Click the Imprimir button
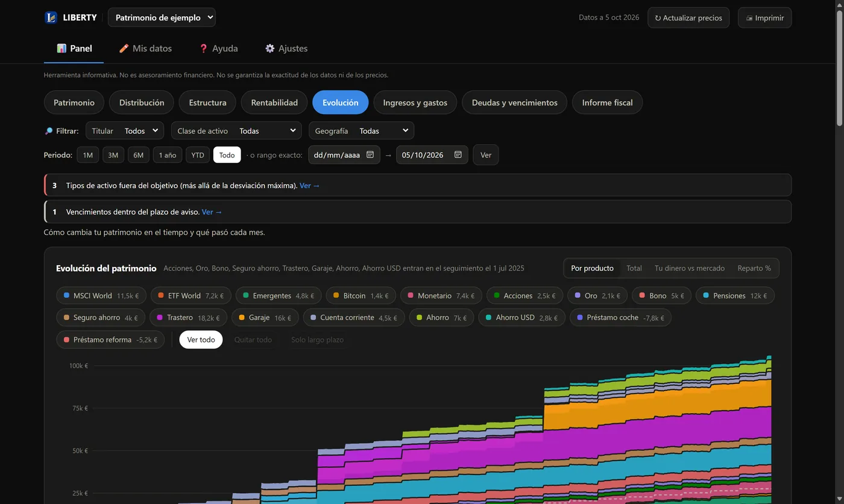844x504 pixels. (x=764, y=17)
